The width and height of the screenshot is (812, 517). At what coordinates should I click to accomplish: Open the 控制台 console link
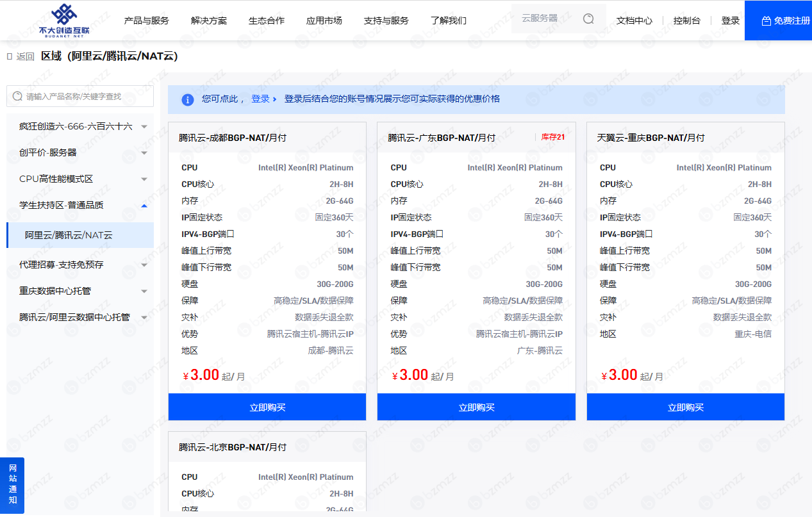pos(687,21)
